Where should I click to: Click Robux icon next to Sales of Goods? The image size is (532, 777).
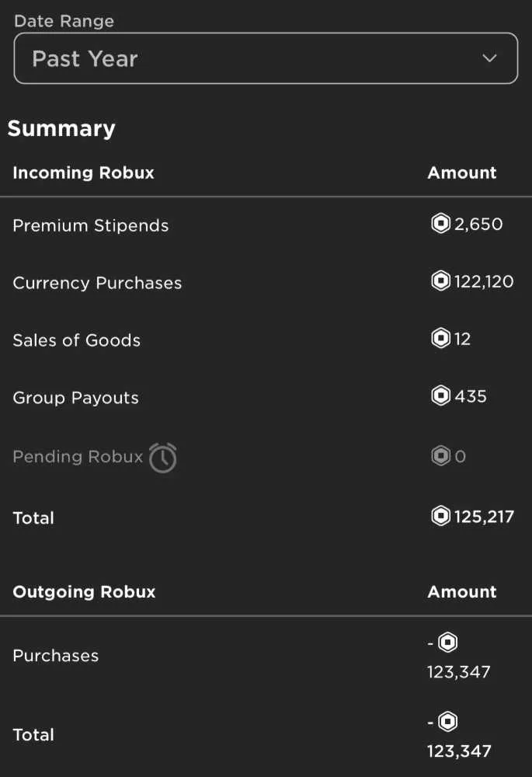[440, 339]
